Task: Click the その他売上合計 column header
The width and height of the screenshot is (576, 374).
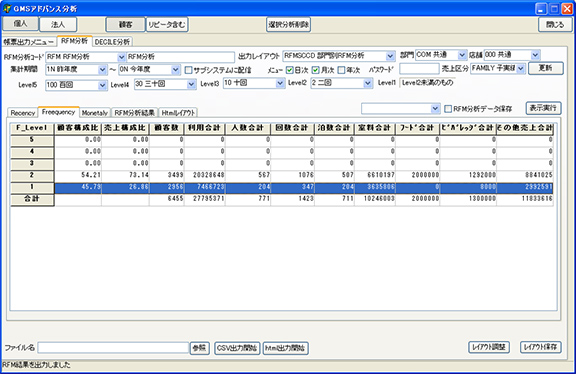Action: (525, 128)
